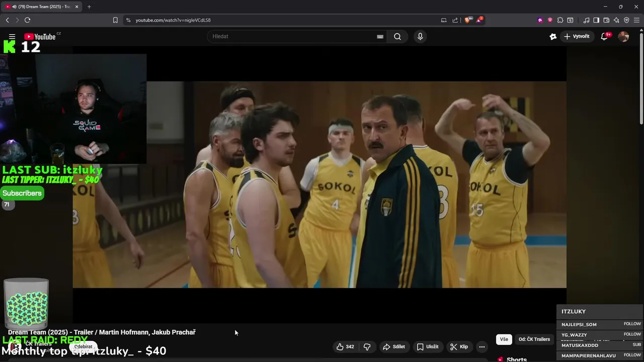This screenshot has width=644, height=362.
Task: Close the Dream Team browser tab
Action: (x=77, y=7)
